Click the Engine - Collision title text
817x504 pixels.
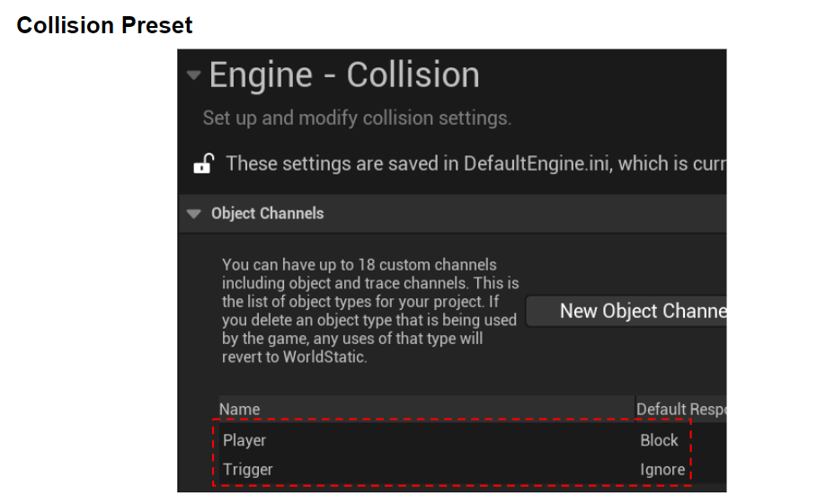(344, 75)
